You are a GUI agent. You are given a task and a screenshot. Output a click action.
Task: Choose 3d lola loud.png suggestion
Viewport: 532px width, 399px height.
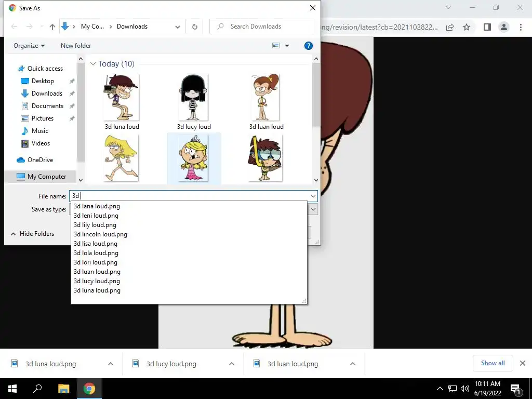coord(96,253)
